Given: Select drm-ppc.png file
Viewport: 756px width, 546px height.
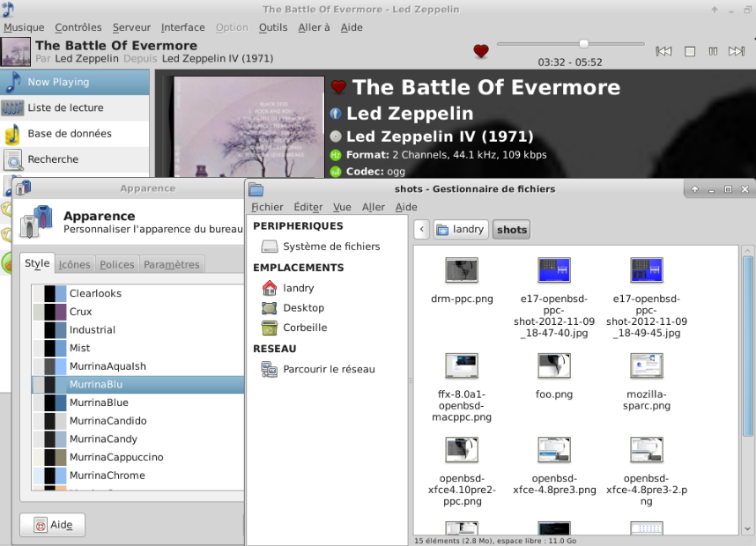Looking at the screenshot, I should pos(462,281).
